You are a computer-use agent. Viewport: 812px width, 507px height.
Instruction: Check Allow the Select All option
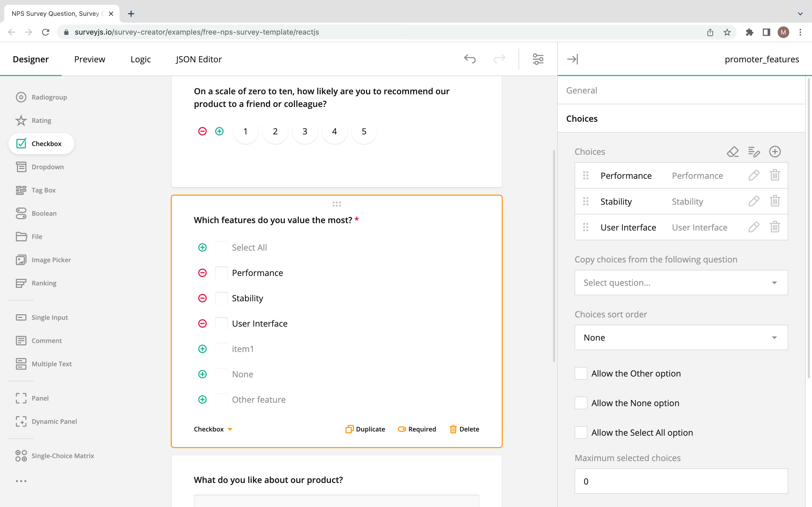[x=581, y=433]
